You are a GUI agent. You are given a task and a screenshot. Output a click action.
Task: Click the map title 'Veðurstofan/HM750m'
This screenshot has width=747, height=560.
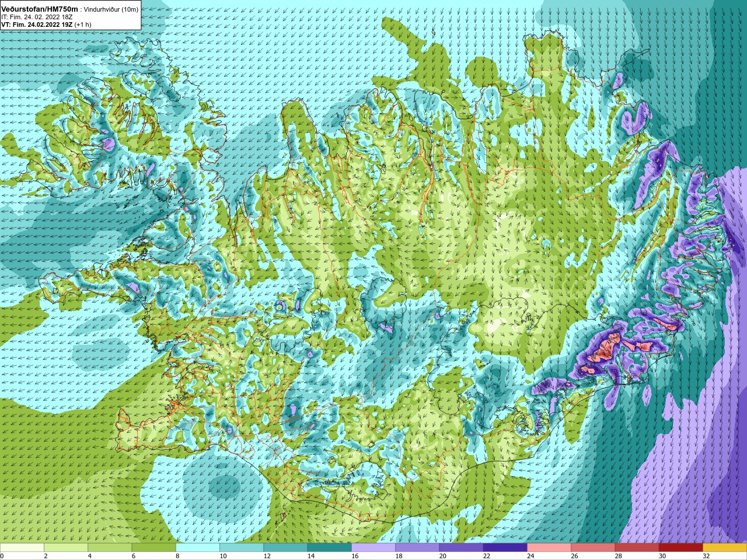(40, 9)
